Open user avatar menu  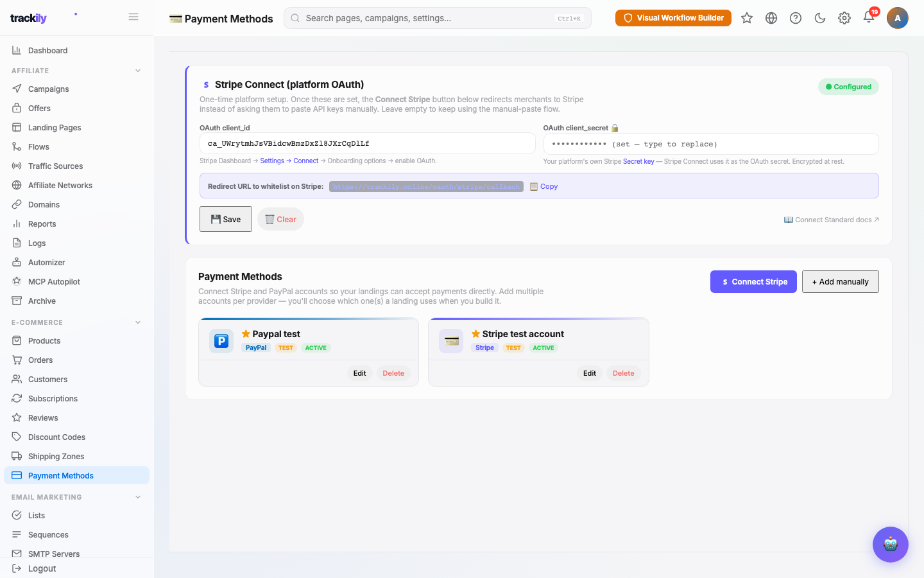898,18
